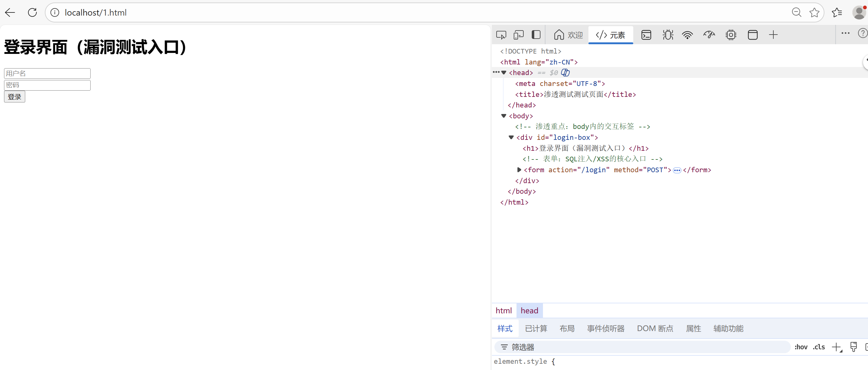Toggle device emulation mode
Viewport: 868px width, 370px height.
pos(519,35)
